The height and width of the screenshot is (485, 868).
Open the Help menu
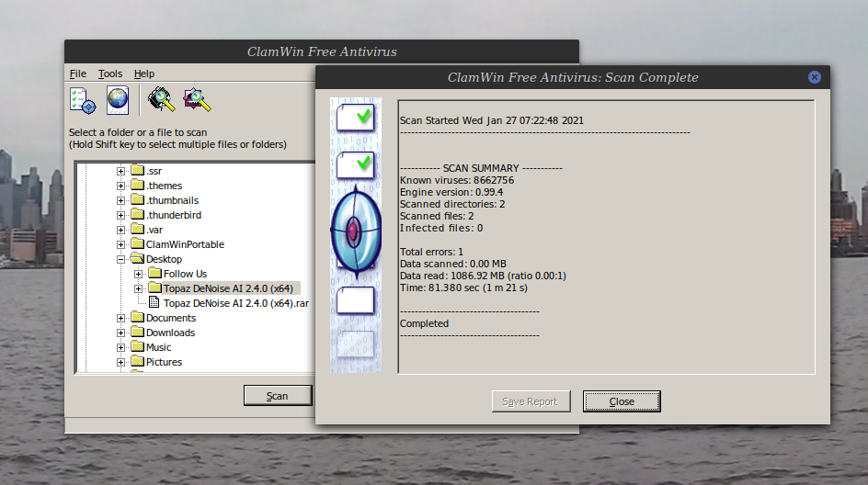click(144, 73)
